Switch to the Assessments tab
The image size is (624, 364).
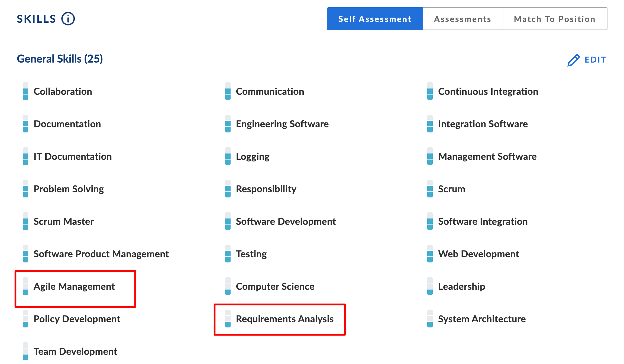463,19
